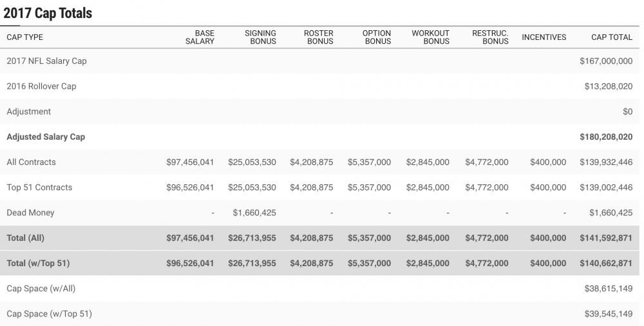Click the Dead Money signing bonus $1,660,425
The image size is (644, 326).
point(254,213)
